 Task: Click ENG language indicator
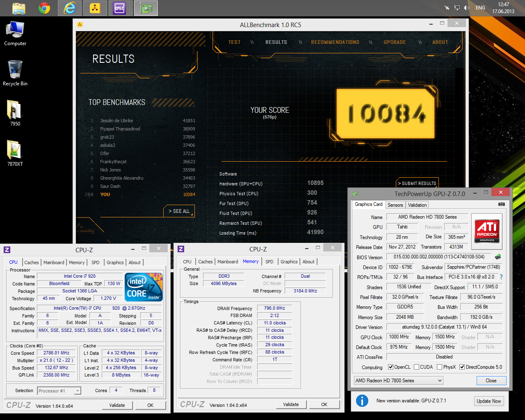pos(480,8)
